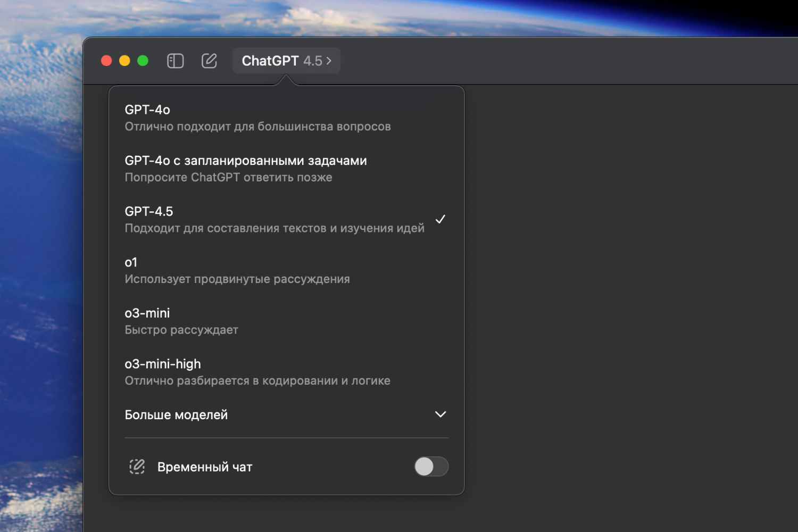
Task: Click the red close window button
Action: coord(106,61)
